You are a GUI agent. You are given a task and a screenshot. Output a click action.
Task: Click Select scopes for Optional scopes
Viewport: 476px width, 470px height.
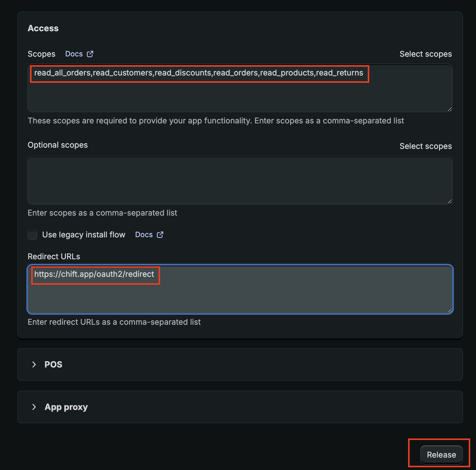tap(425, 146)
